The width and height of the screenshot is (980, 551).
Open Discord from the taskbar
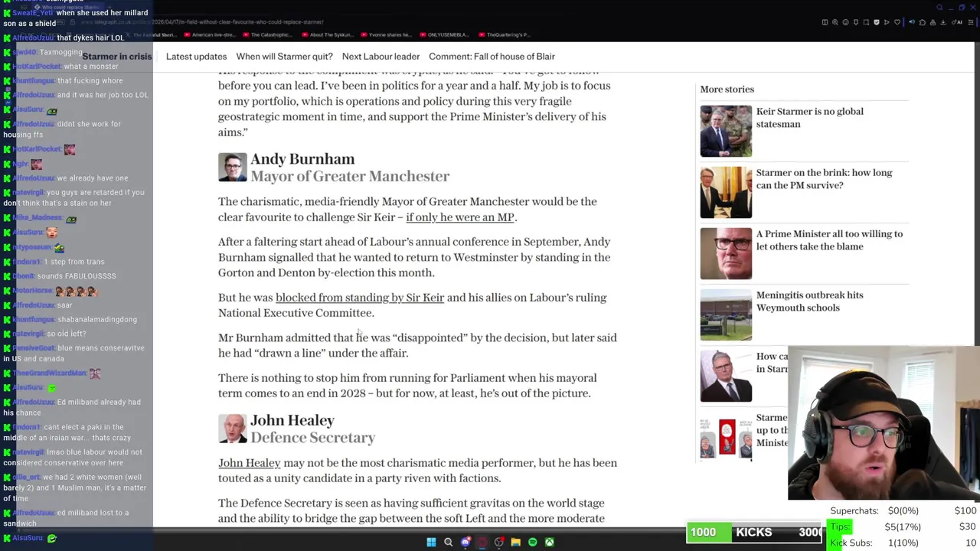465,542
